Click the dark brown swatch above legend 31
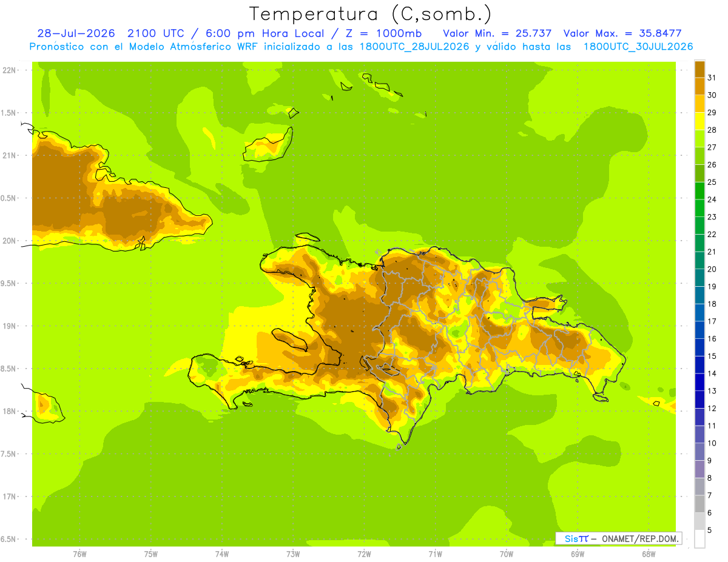This screenshot has height=562, width=728. [x=699, y=69]
